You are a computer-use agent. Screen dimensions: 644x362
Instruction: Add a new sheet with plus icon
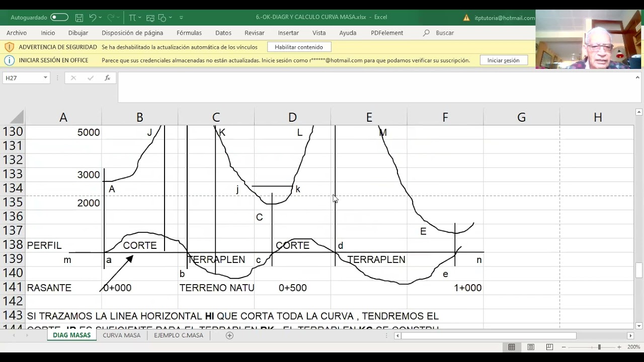pyautogui.click(x=229, y=335)
